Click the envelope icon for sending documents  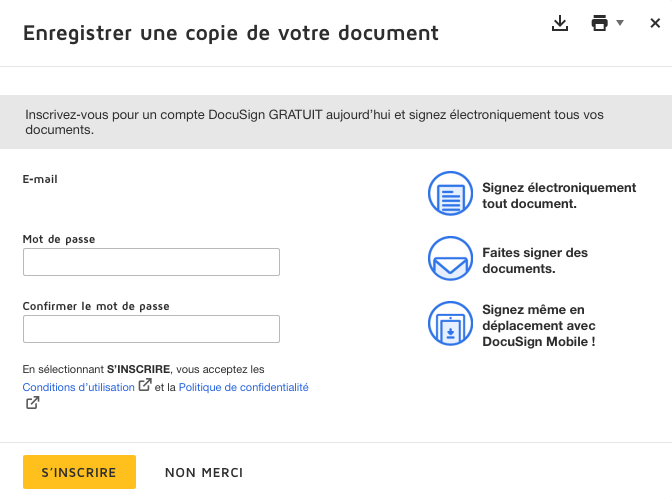tap(449, 259)
